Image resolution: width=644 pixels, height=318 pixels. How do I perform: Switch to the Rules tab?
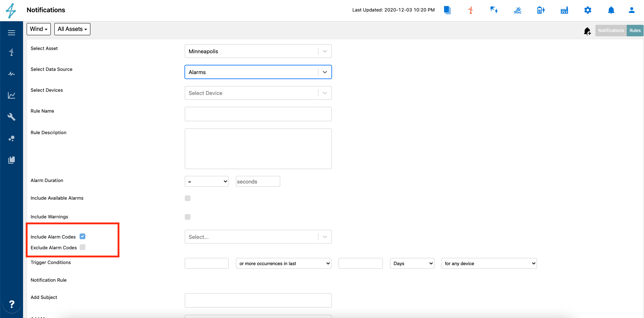(635, 31)
